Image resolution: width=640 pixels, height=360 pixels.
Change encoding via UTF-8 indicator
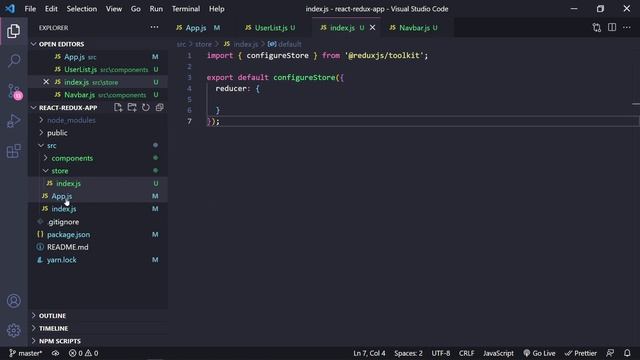[x=441, y=353]
